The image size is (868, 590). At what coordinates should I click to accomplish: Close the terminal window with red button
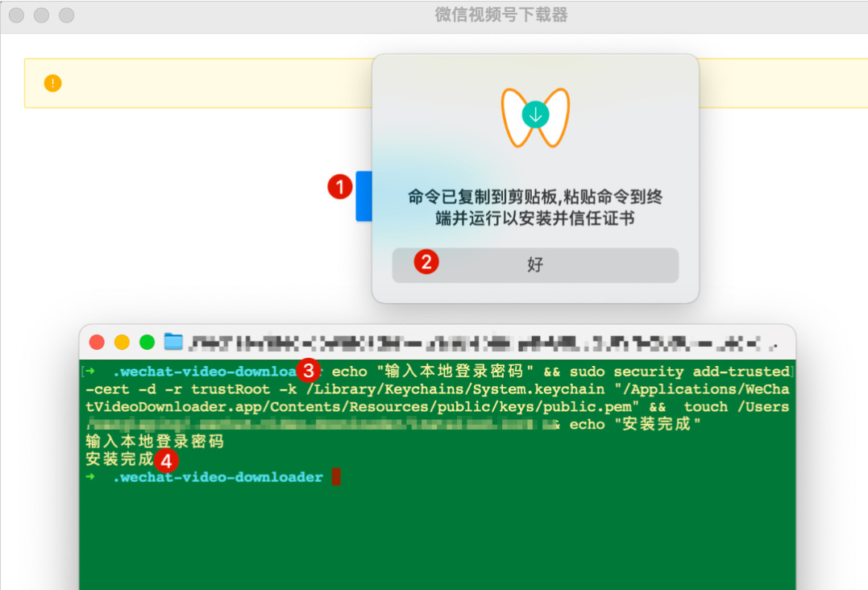tap(97, 342)
